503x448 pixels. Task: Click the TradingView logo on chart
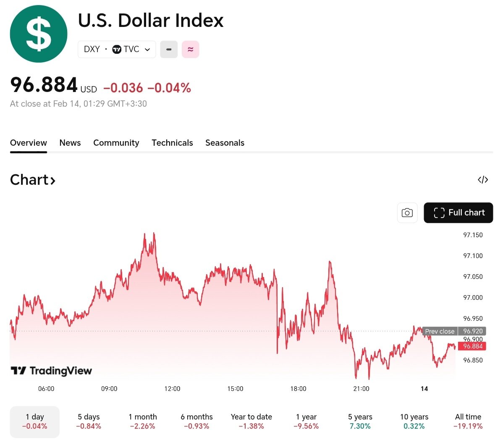[51, 371]
